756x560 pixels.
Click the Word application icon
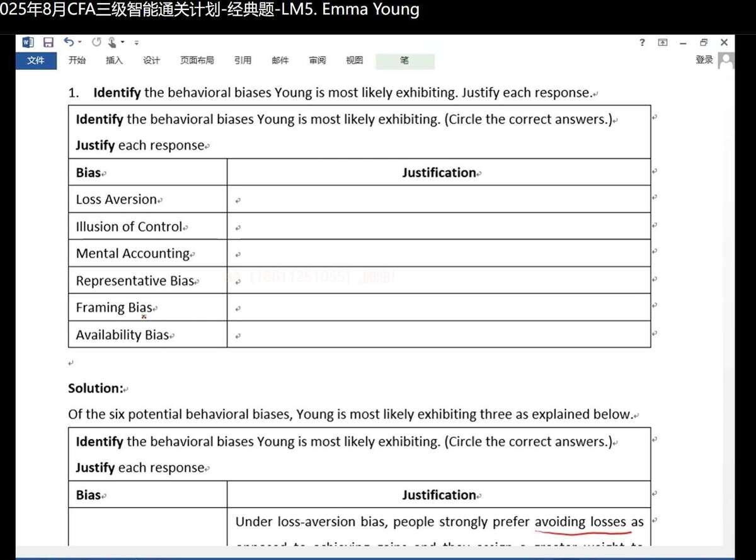28,42
